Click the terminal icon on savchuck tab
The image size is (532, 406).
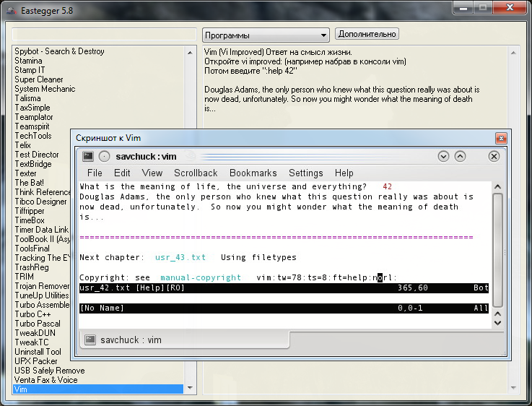click(90, 340)
